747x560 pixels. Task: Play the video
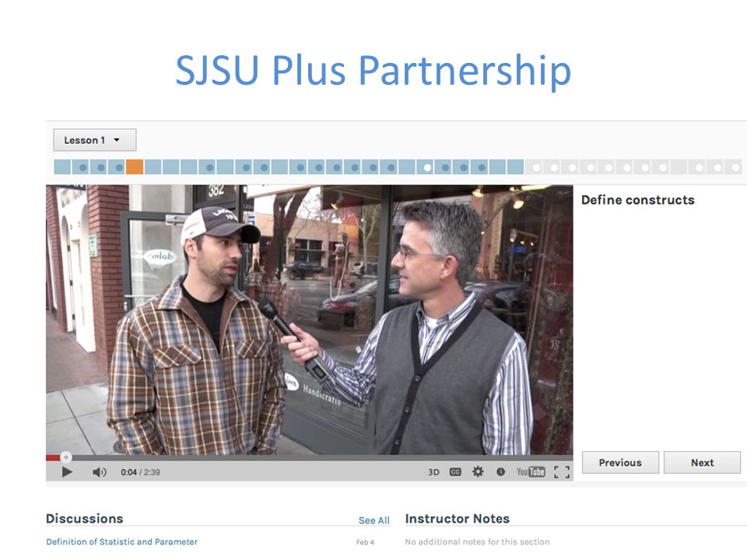point(67,472)
